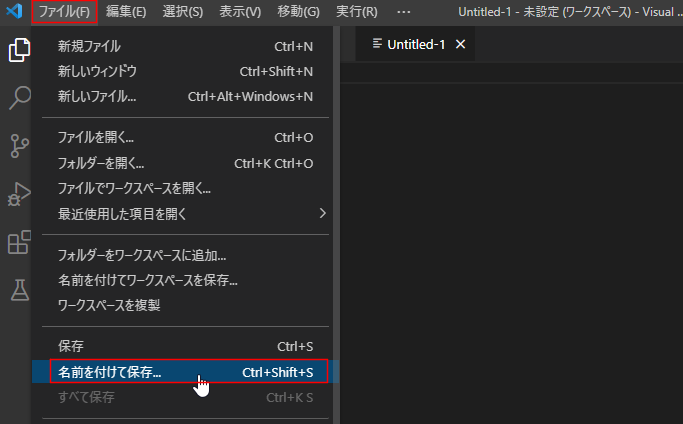Image resolution: width=683 pixels, height=424 pixels.
Task: Open the 編集(E) menu
Action: pyautogui.click(x=126, y=12)
